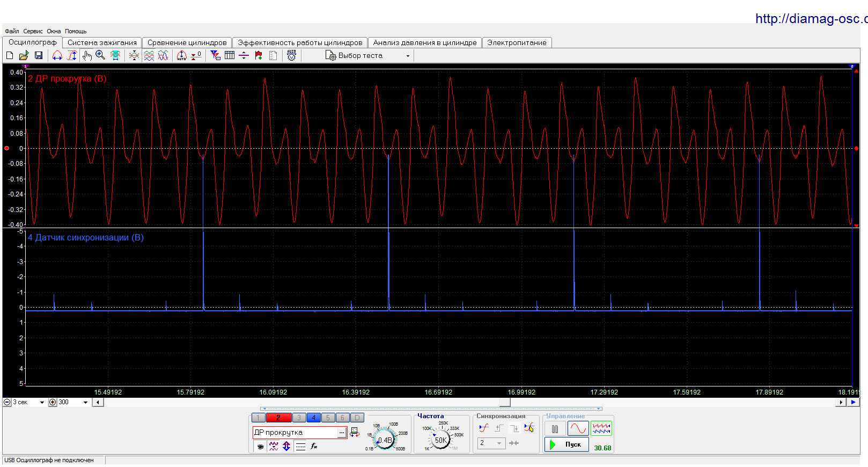868x467 pixels.
Task: Select falling edge sync trigger
Action: pyautogui.click(x=514, y=428)
